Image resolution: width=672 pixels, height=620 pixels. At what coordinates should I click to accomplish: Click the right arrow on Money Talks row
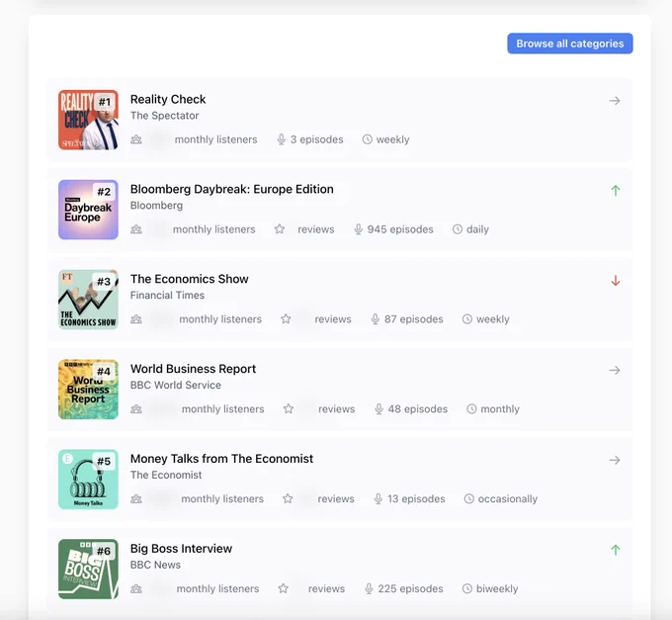(x=615, y=460)
